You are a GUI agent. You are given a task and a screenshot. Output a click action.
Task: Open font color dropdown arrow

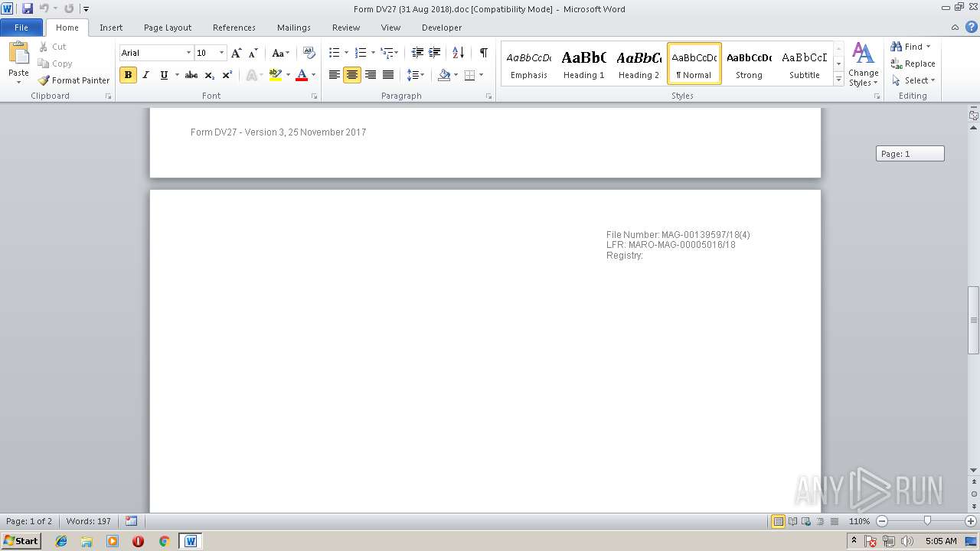tap(313, 75)
